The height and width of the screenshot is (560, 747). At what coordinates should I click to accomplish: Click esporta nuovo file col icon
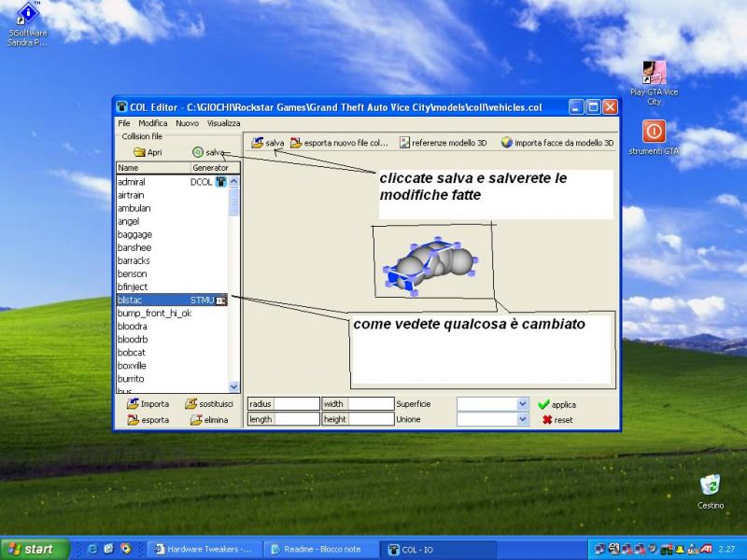296,143
